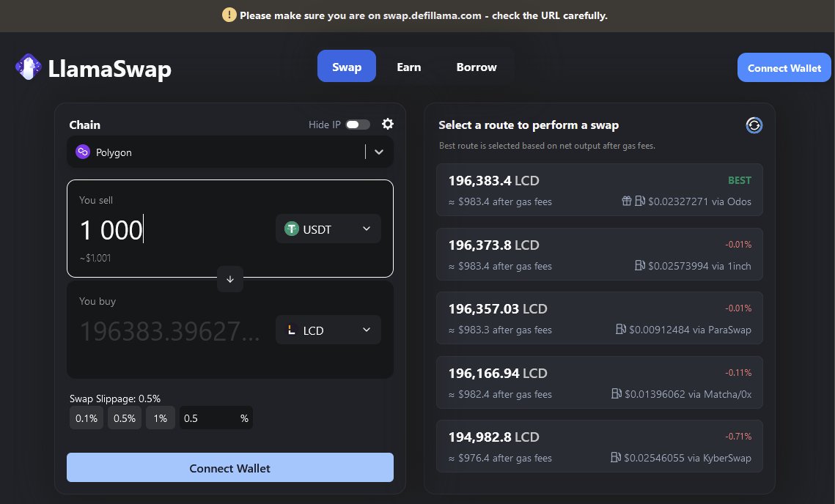Click the Swap Slippage: 0.5% label
This screenshot has width=835, height=504.
115,399
